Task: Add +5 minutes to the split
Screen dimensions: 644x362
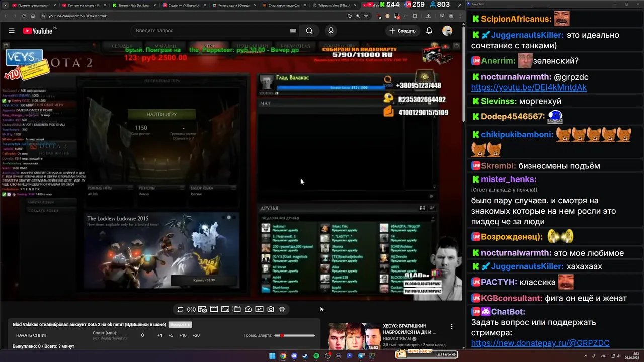Action: pos(171,335)
